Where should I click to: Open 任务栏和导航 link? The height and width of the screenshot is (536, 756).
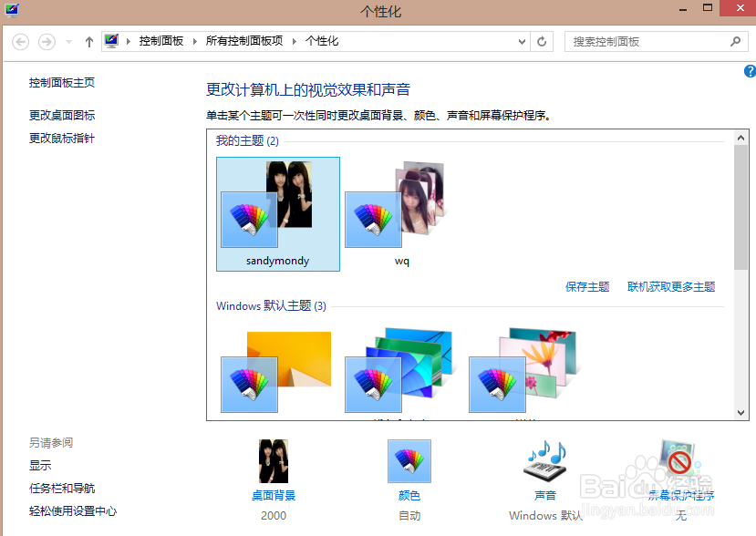(x=62, y=489)
